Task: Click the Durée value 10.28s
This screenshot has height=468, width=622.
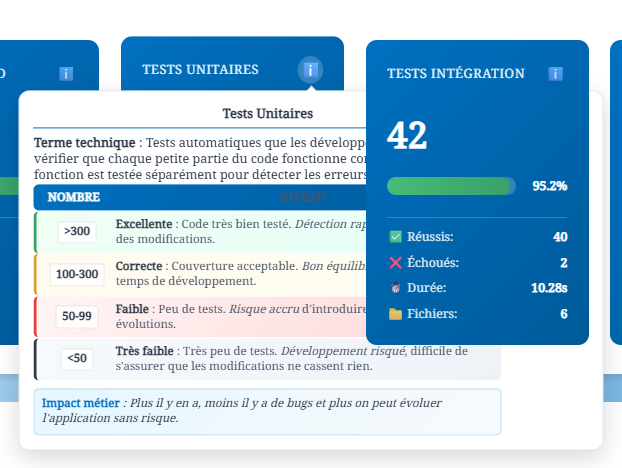Action: click(549, 288)
